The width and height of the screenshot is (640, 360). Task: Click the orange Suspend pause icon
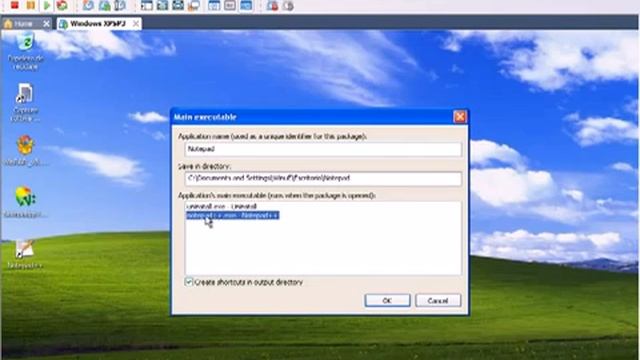point(30,5)
